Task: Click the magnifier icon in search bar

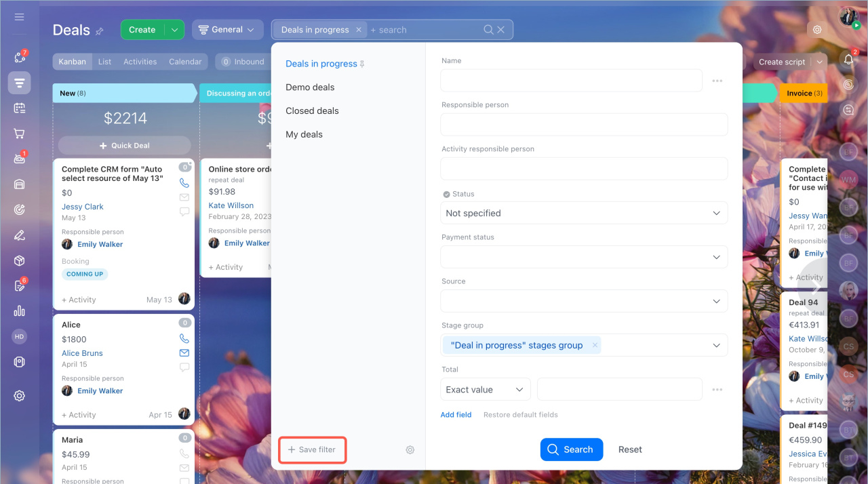Action: point(488,30)
